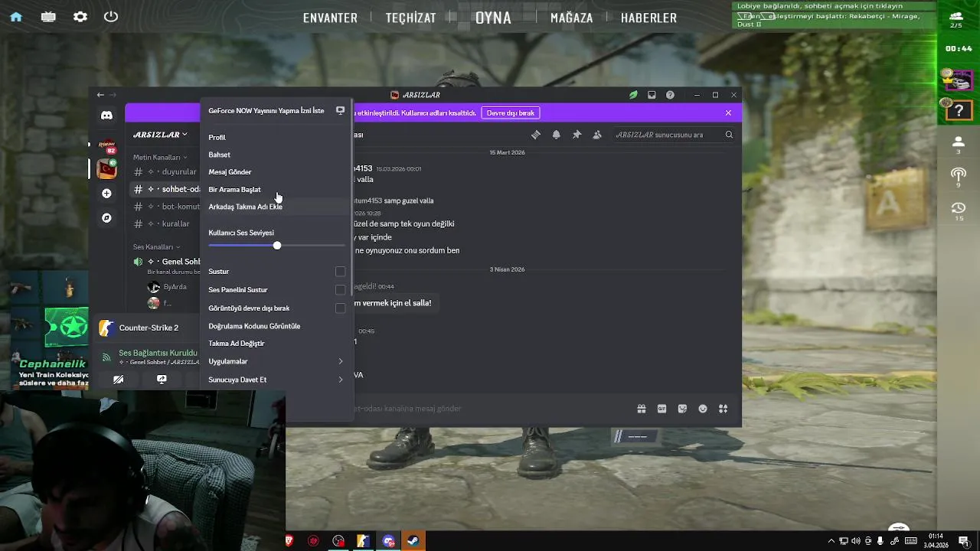Open Brave browser from Windows taskbar
The image size is (980, 551).
pos(289,541)
